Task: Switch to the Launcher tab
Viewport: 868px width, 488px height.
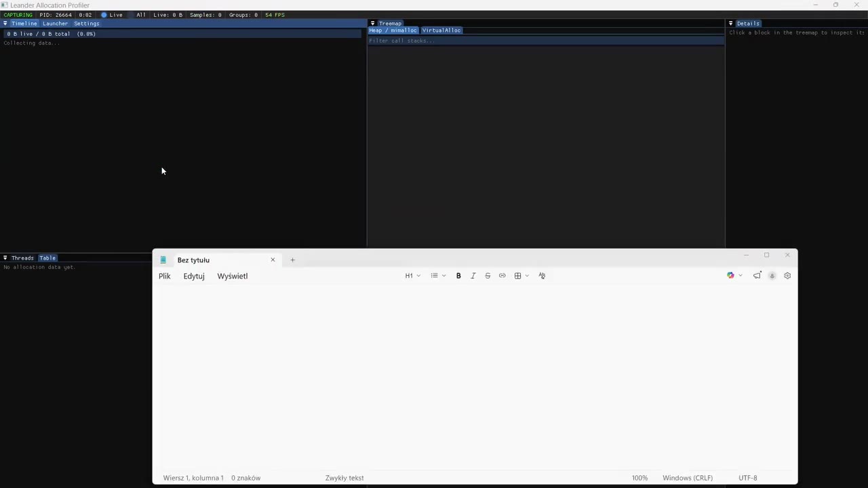Action: (55, 24)
